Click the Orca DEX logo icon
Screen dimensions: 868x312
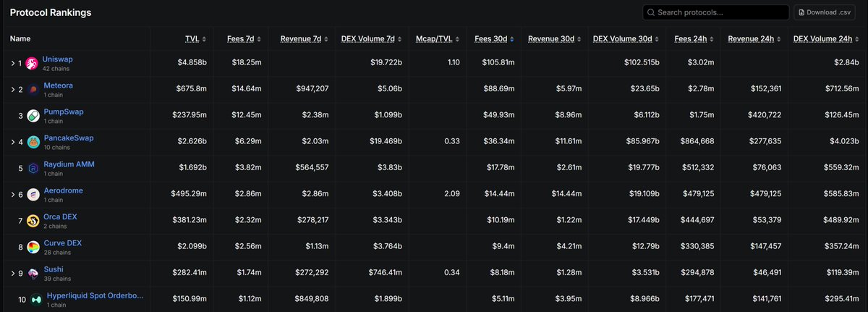tap(32, 221)
